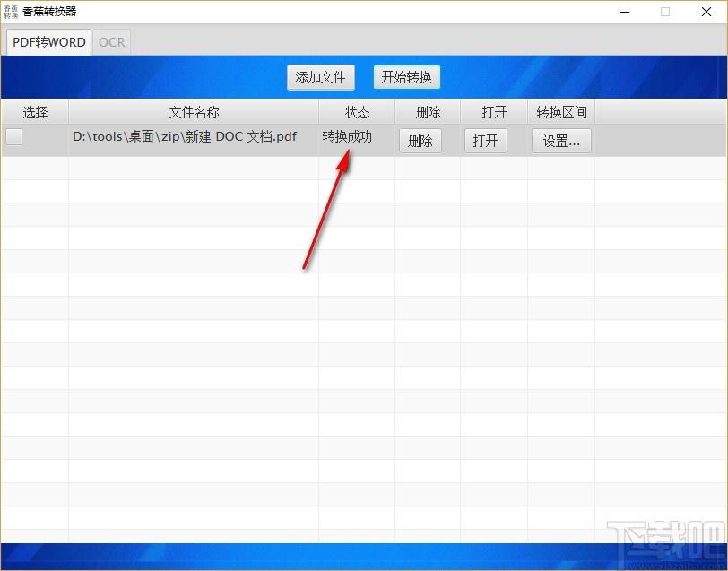
Task: Click the 选择 column header
Action: click(x=35, y=112)
